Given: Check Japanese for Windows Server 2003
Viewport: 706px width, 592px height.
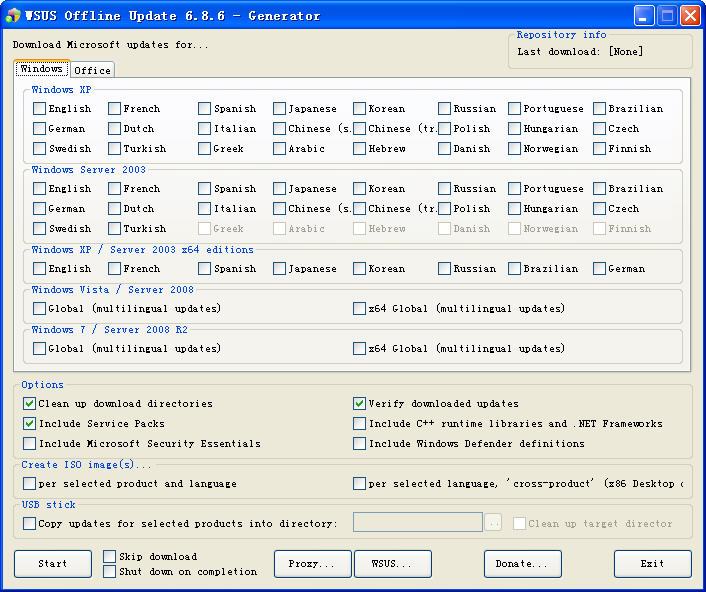Looking at the screenshot, I should click(x=279, y=188).
